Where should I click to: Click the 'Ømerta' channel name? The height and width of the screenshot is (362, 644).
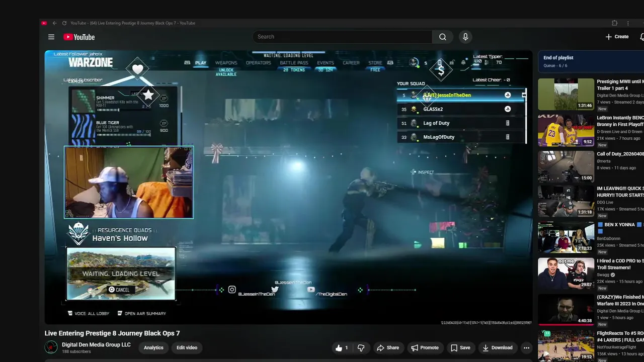click(x=604, y=161)
